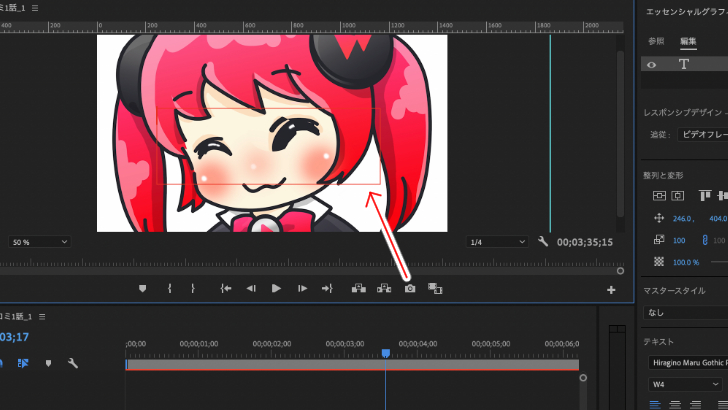The image size is (728, 410).
Task: Go to the In point
Action: coord(226,289)
